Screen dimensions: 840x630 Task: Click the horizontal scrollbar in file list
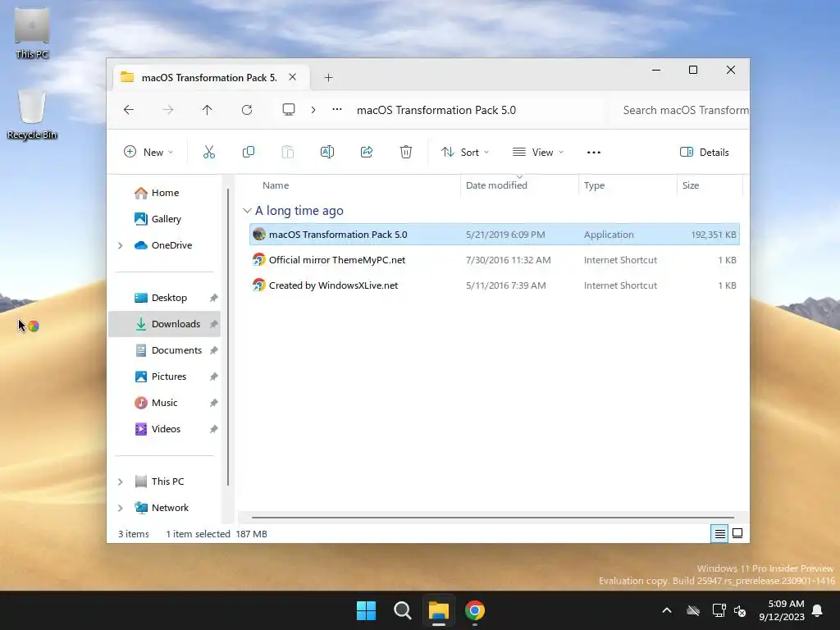point(492,518)
